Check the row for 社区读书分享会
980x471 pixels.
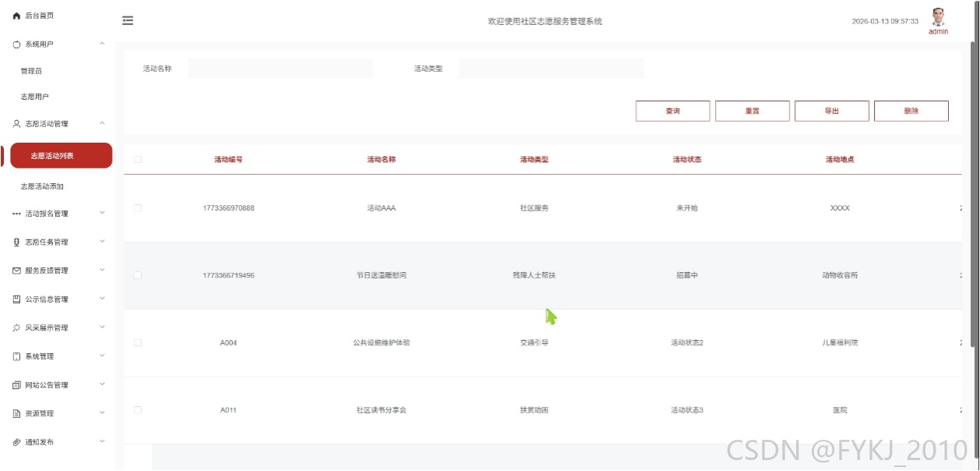(x=138, y=410)
